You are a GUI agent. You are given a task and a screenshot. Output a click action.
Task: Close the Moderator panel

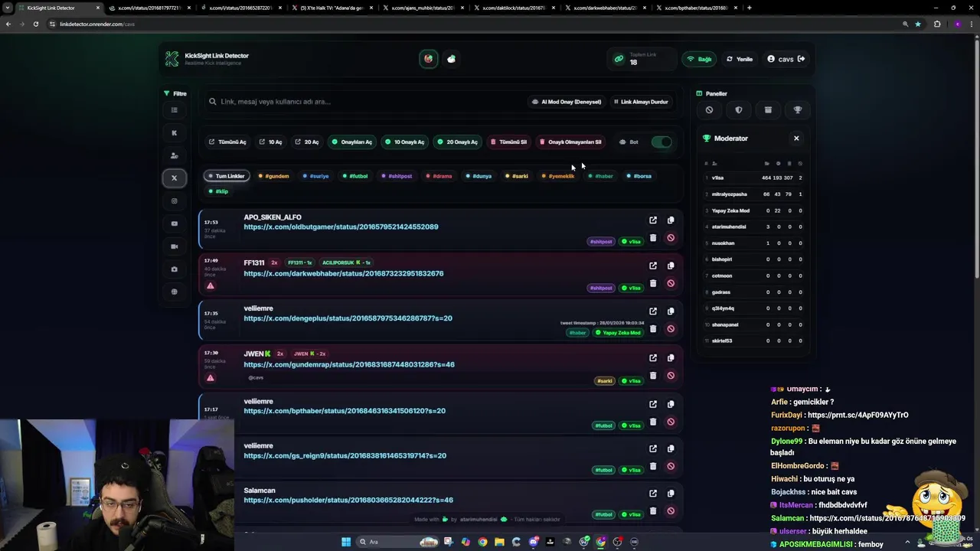point(796,139)
